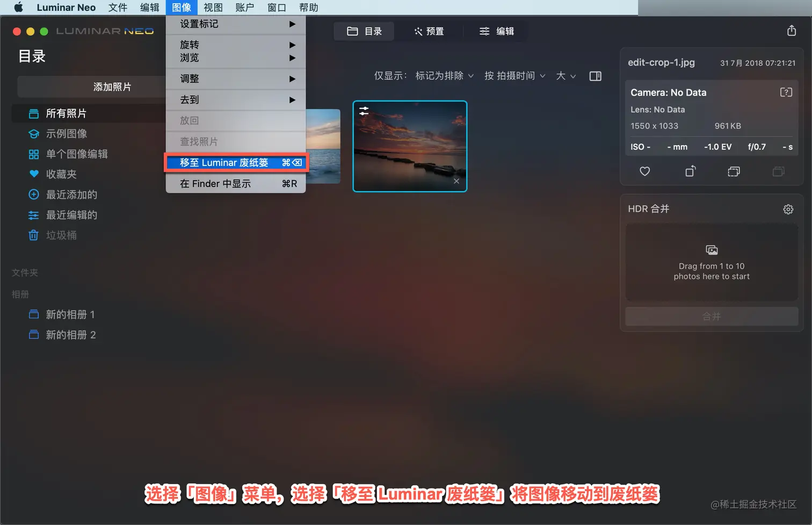
Task: Click the copy adjustments icon
Action: point(734,171)
